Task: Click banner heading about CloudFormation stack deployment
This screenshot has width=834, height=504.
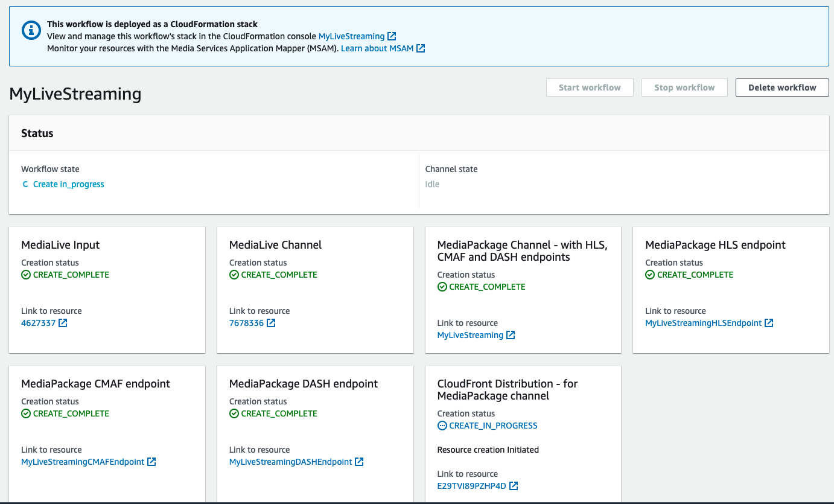Action: (x=152, y=24)
